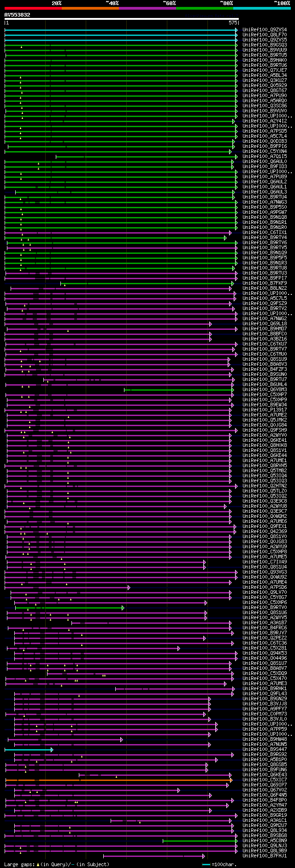This screenshot has width=295, height=868.
Task: Click the purple alignment bar of UniRef100_B7FHJ1
Action: [x=154, y=856]
